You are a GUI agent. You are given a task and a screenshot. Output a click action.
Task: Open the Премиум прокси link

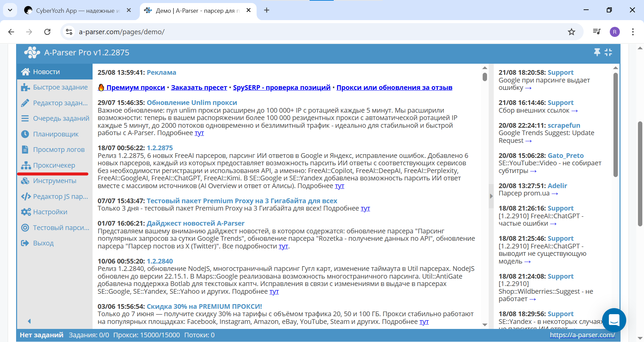pyautogui.click(x=136, y=88)
